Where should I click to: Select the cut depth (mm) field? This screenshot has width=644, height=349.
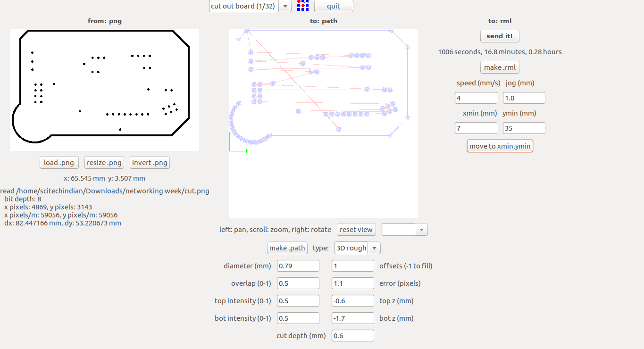(x=352, y=336)
